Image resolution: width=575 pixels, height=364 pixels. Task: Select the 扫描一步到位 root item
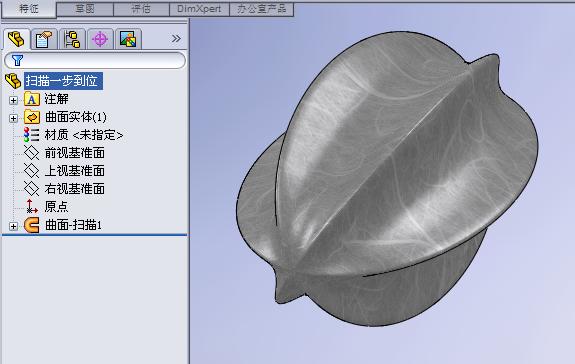63,81
